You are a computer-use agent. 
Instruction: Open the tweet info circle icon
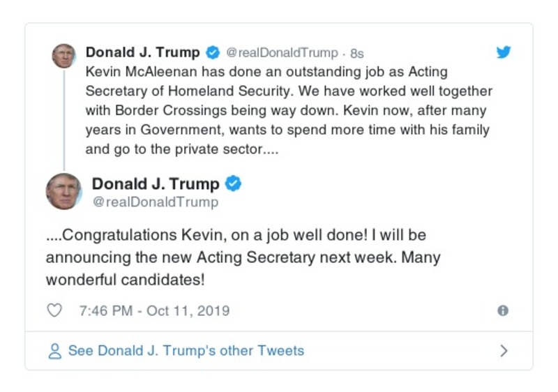(x=503, y=311)
